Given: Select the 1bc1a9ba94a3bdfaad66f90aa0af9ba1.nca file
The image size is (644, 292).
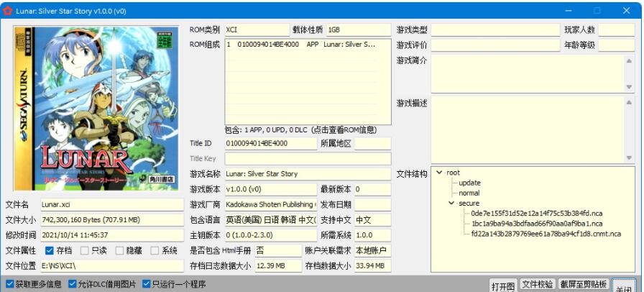Looking at the screenshot, I should pos(537,224).
